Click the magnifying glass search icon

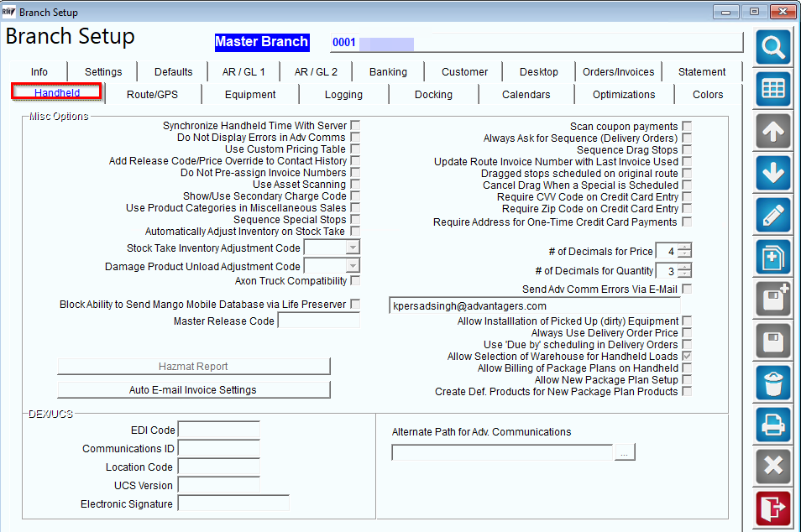[773, 47]
